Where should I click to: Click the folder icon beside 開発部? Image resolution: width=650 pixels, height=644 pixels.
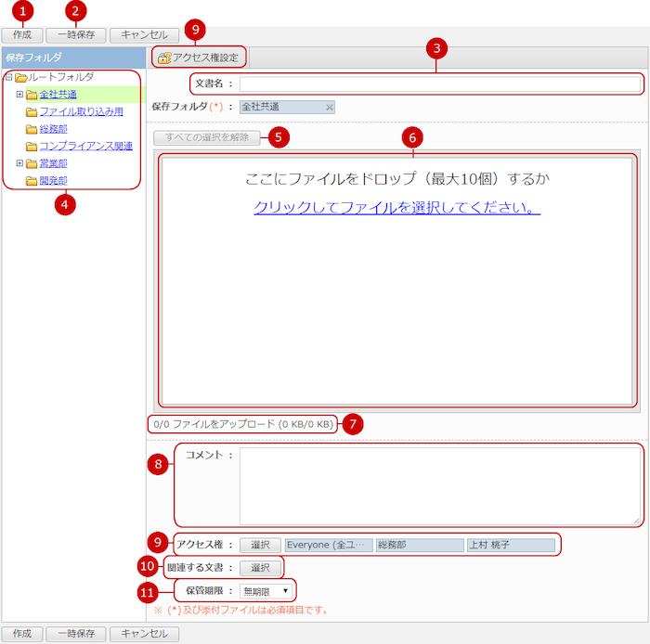click(32, 181)
